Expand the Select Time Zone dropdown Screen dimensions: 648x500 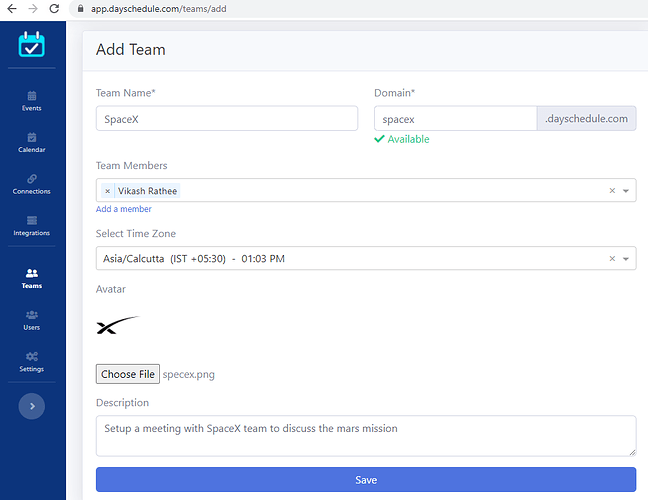[x=626, y=259]
